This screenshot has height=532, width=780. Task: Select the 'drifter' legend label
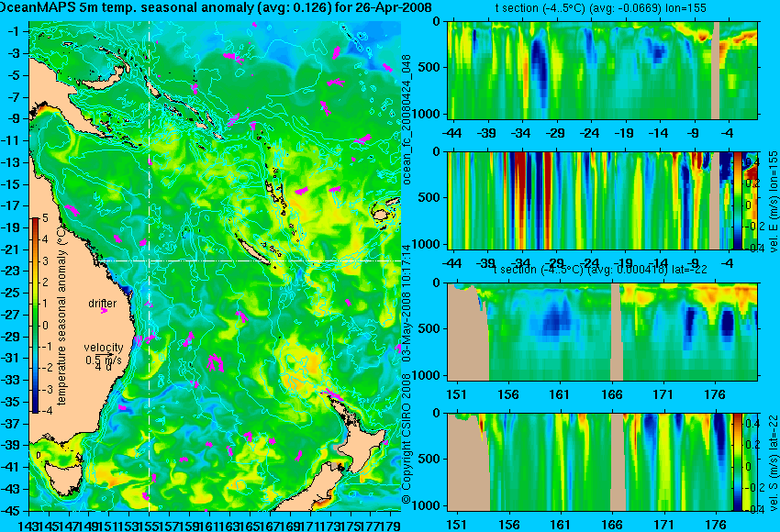[103, 304]
